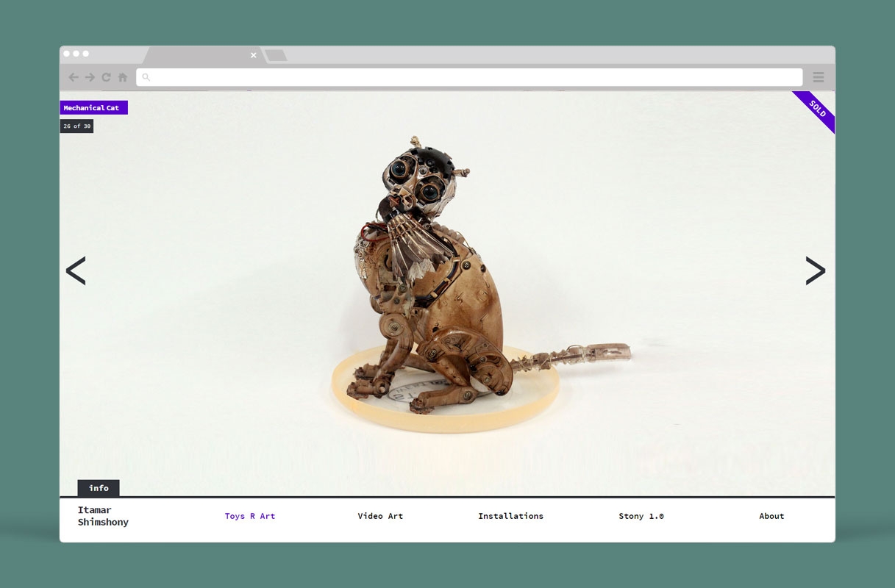Visit the About page

click(771, 516)
